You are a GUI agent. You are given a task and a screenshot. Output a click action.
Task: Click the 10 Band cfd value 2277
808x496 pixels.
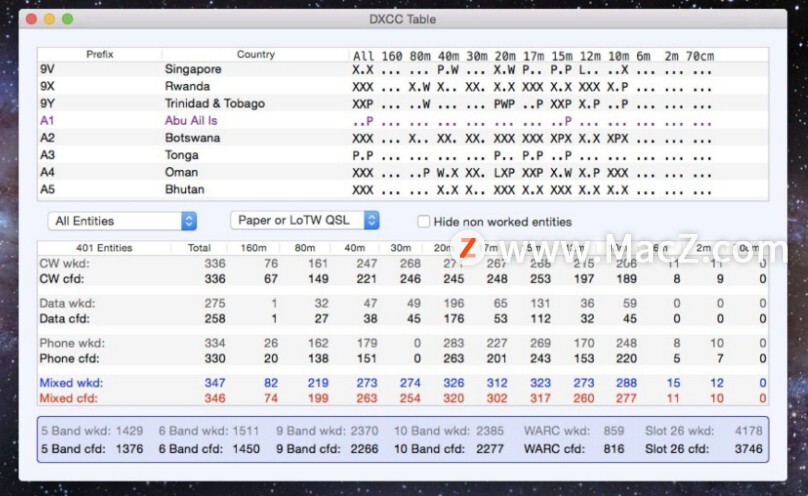tap(490, 449)
